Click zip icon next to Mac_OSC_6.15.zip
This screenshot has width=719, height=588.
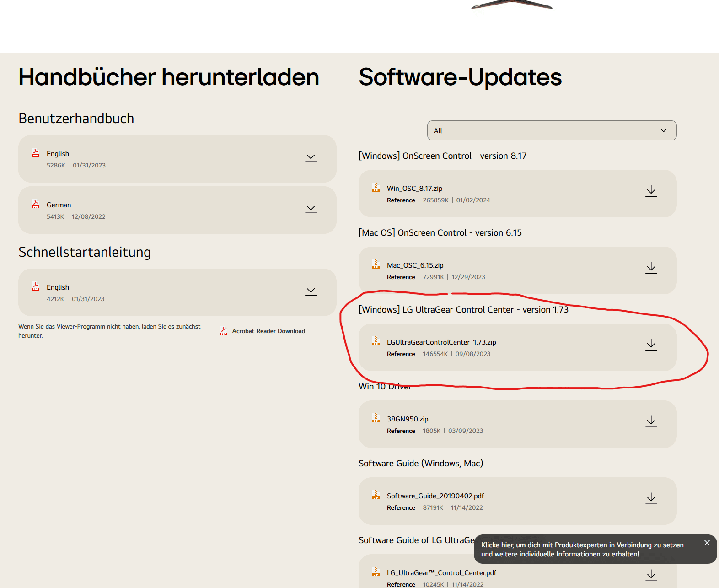pyautogui.click(x=376, y=264)
